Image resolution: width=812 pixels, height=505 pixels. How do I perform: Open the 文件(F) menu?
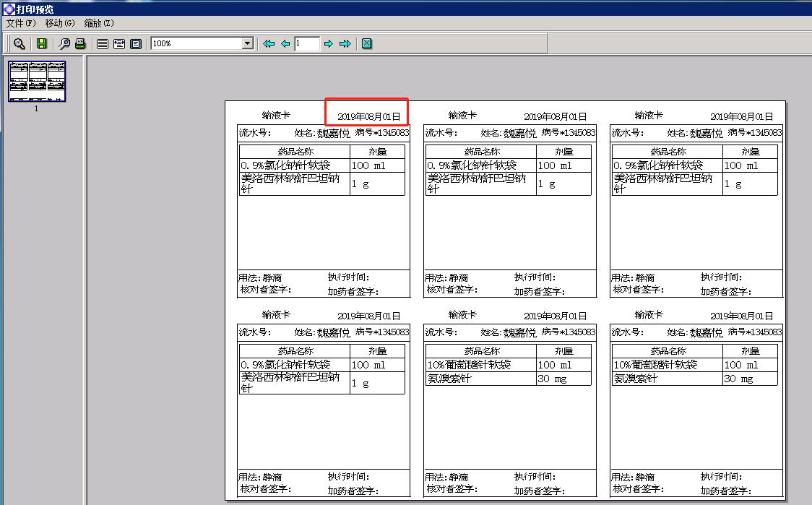pos(21,23)
